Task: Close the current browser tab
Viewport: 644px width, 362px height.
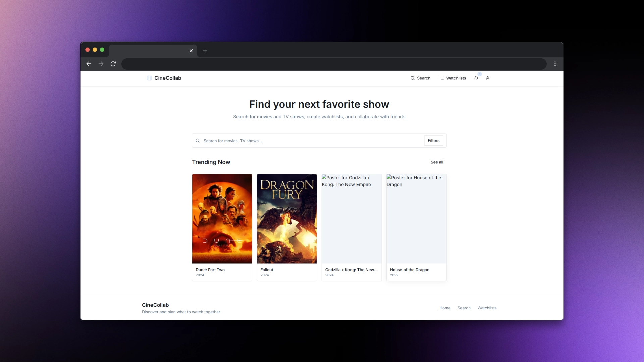Action: [x=191, y=51]
